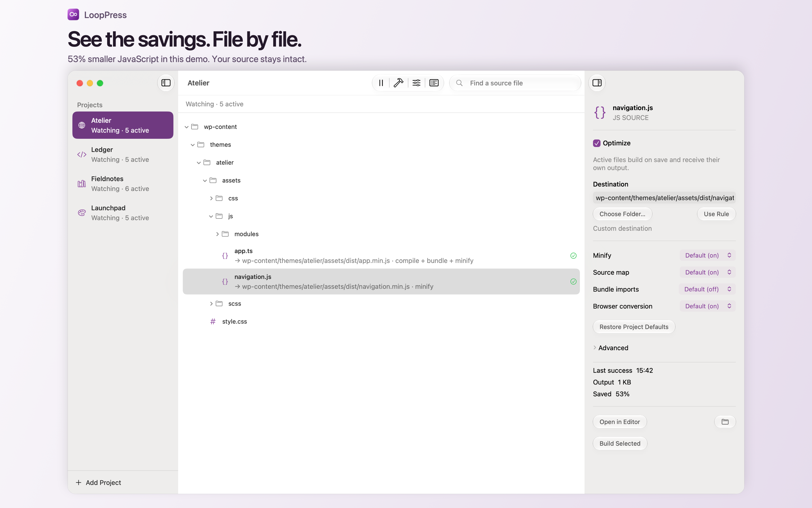Toggle the right inspector panel icon

[597, 83]
